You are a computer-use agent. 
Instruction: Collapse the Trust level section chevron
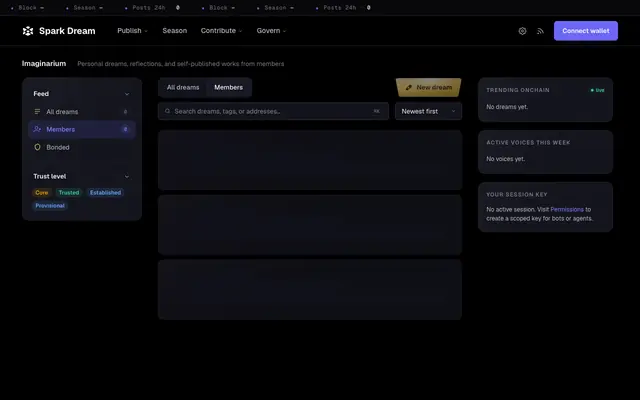pos(127,176)
